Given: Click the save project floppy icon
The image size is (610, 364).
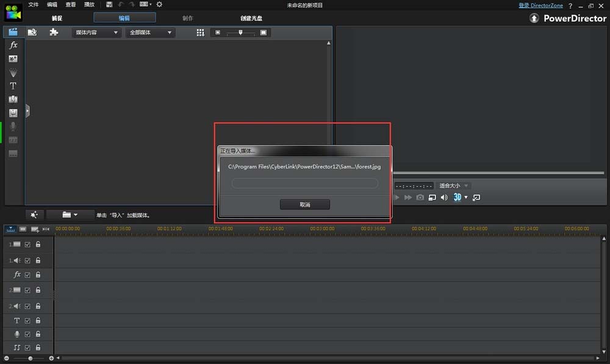Looking at the screenshot, I should tap(107, 5).
